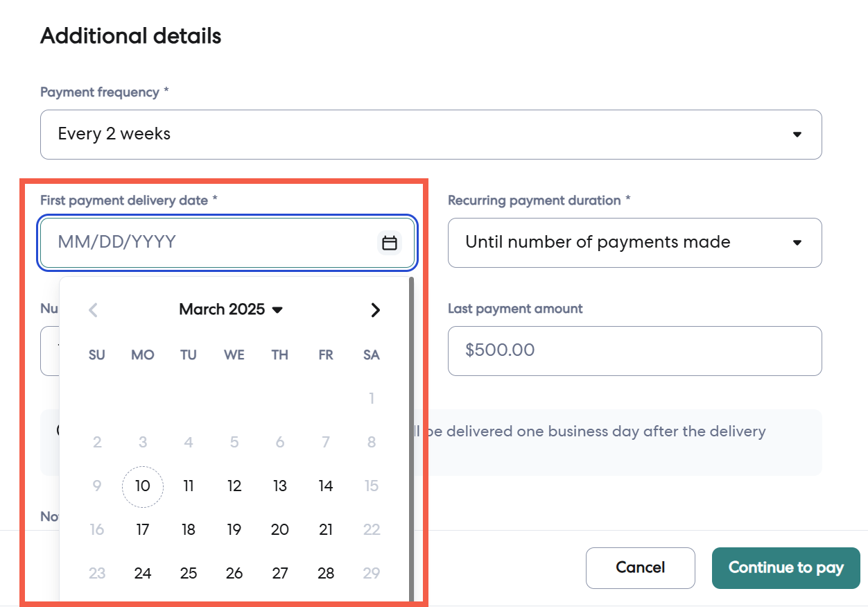Pick March 26 in date picker
Screen dimensions: 868x607
234,574
